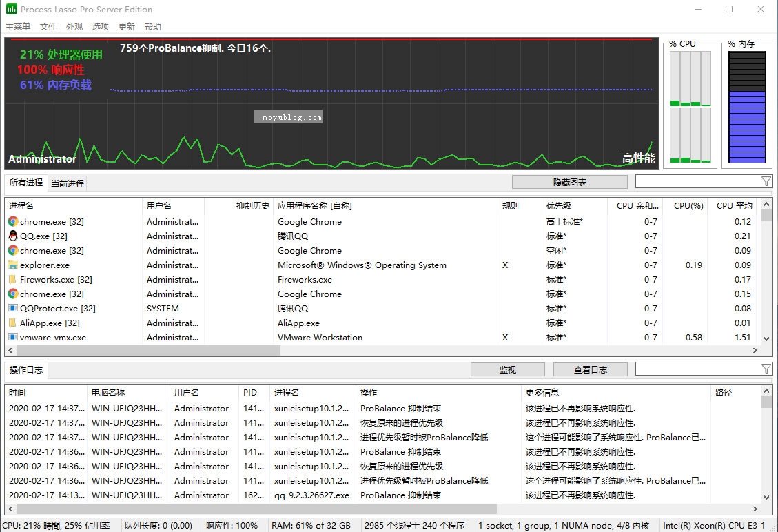
Task: Select the vmware-vmx.exe process row
Action: pos(382,337)
